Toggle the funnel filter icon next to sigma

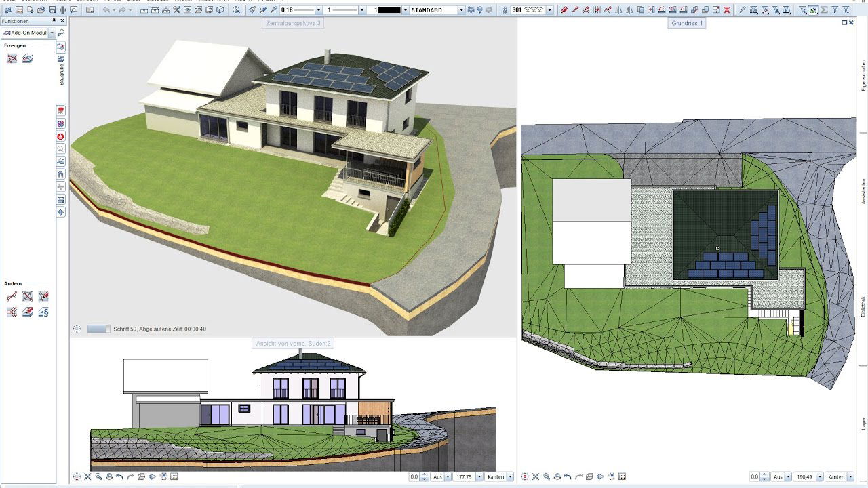point(835,10)
